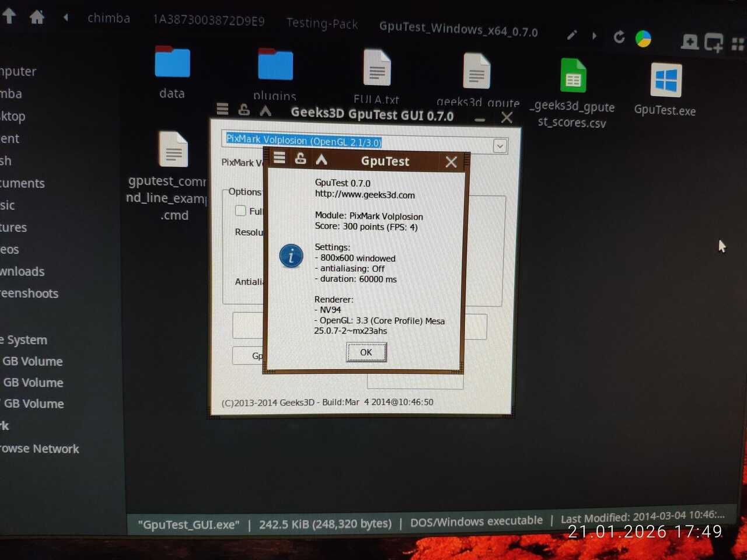This screenshot has height=560, width=747.
Task: Open Browse Network in the sidebar
Action: click(40, 449)
